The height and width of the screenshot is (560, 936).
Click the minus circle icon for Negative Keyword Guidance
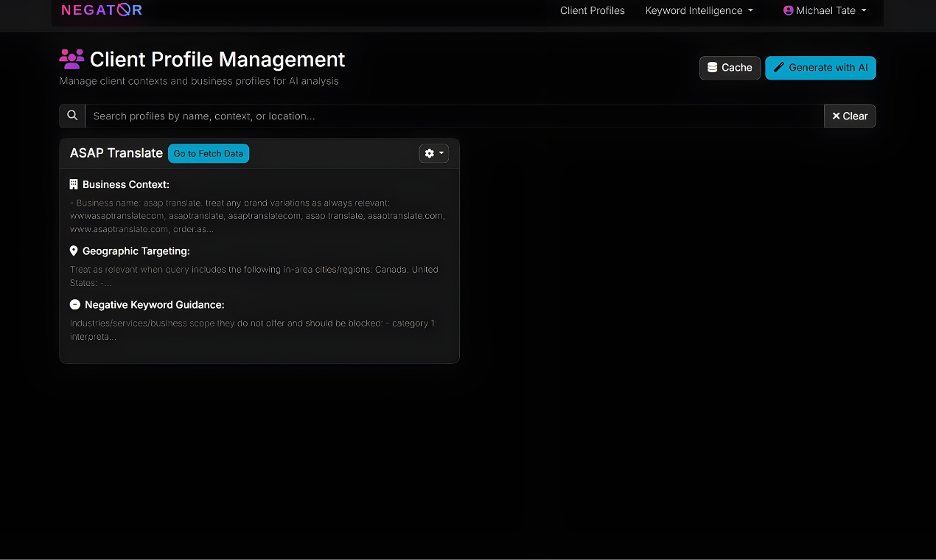click(74, 304)
